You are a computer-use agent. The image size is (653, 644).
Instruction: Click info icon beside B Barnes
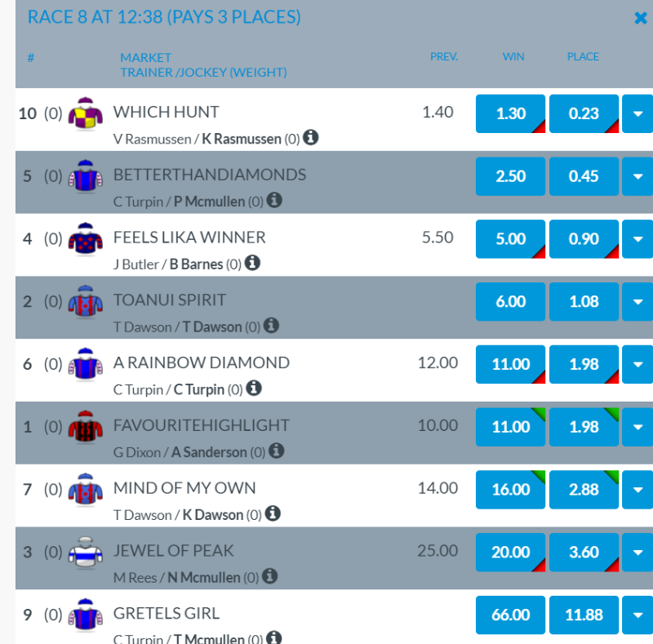click(x=253, y=263)
